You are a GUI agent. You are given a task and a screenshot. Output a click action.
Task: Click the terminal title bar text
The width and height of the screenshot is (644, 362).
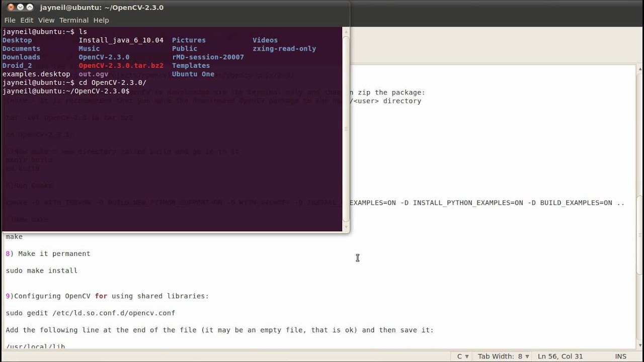[102, 8]
